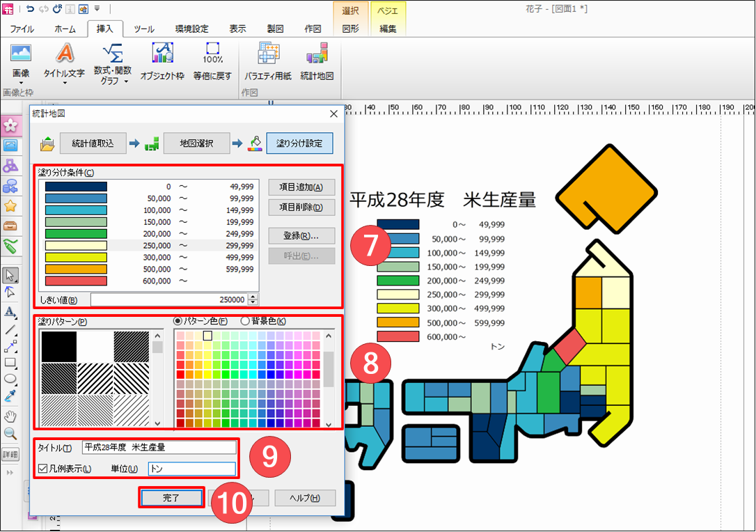Click the 統計値取込 step button
The image size is (756, 532).
click(93, 143)
